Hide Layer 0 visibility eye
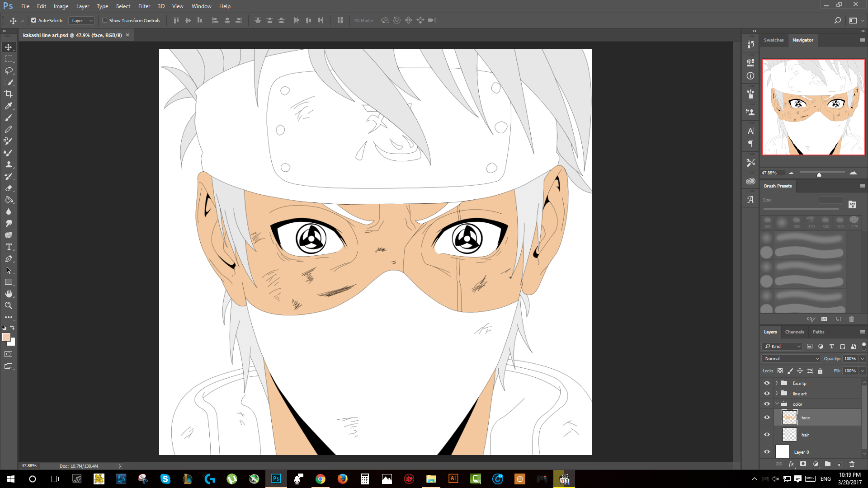Image resolution: width=868 pixels, height=488 pixels. (767, 452)
